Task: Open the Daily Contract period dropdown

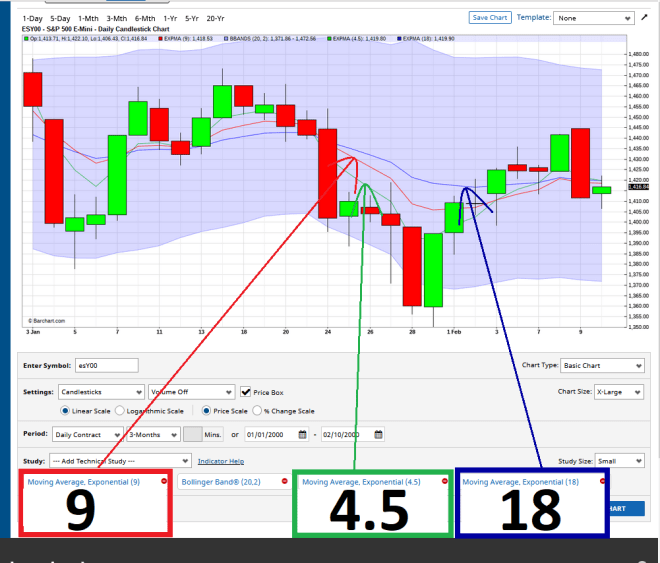Action: click(88, 435)
